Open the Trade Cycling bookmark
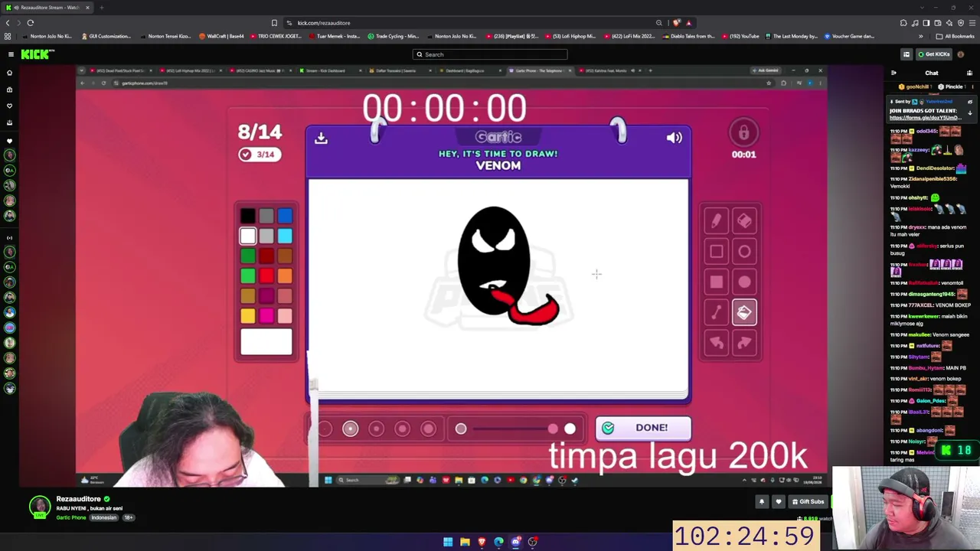The height and width of the screenshot is (551, 980). tap(394, 36)
